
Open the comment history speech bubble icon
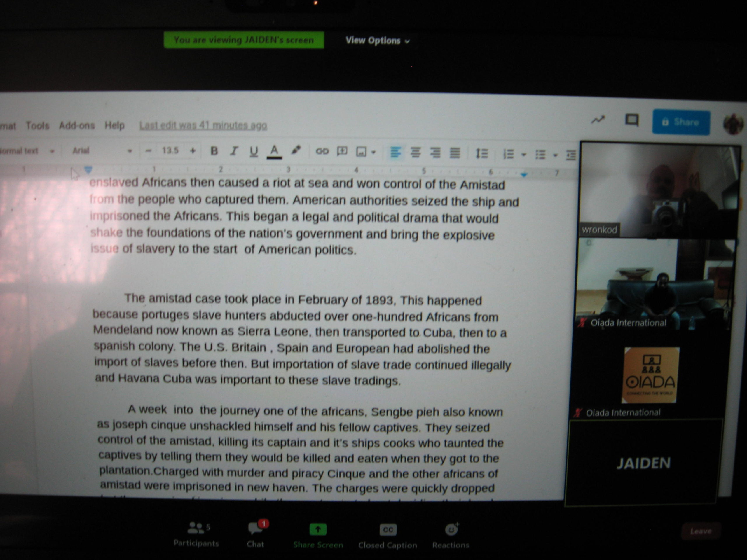point(631,120)
